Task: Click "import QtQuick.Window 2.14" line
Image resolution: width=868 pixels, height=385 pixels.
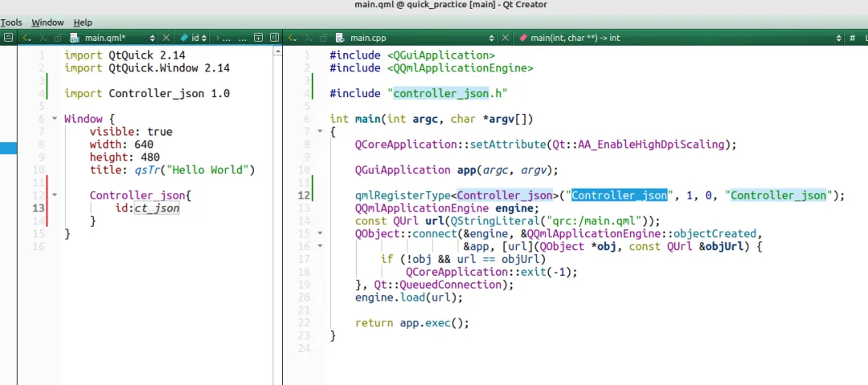Action: tap(147, 68)
